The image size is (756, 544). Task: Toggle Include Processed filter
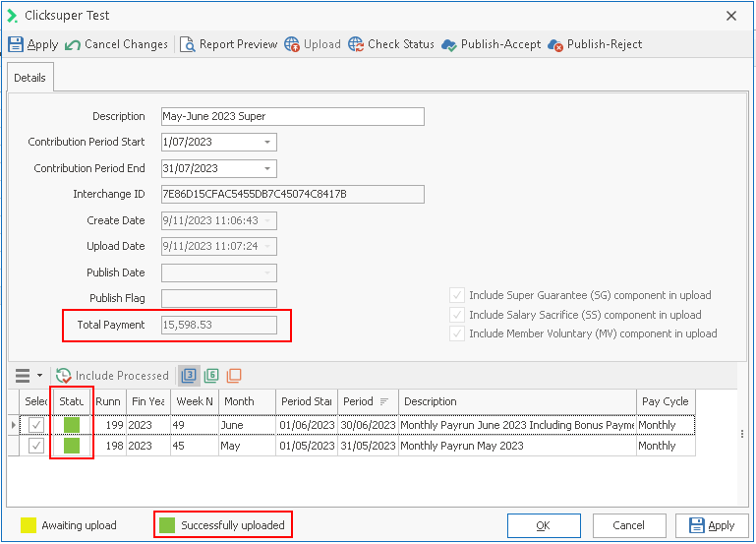tap(112, 376)
